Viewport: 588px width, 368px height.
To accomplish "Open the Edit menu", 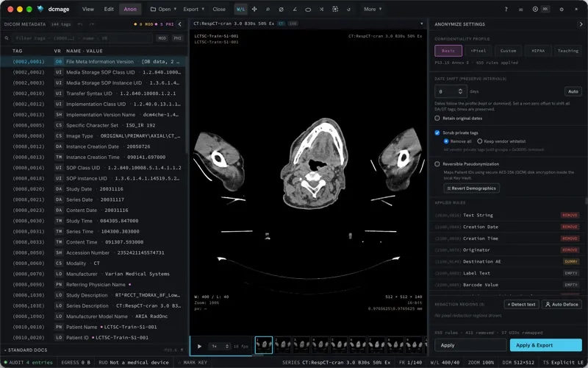I will [109, 10].
